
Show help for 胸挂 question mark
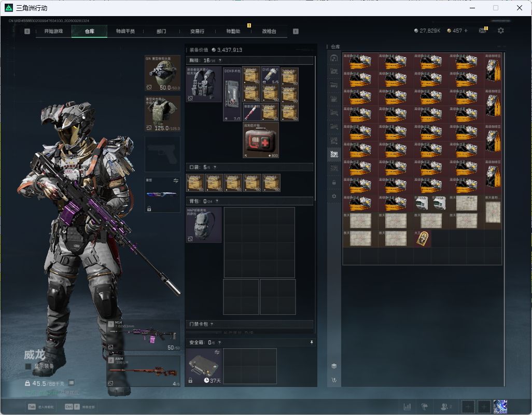pyautogui.click(x=220, y=60)
